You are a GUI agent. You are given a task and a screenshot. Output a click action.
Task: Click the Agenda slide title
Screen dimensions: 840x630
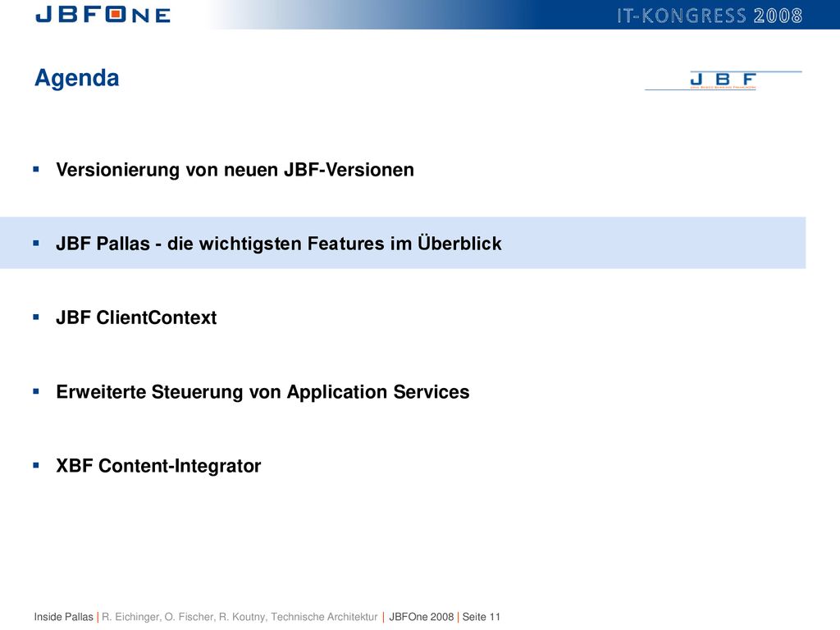[76, 78]
